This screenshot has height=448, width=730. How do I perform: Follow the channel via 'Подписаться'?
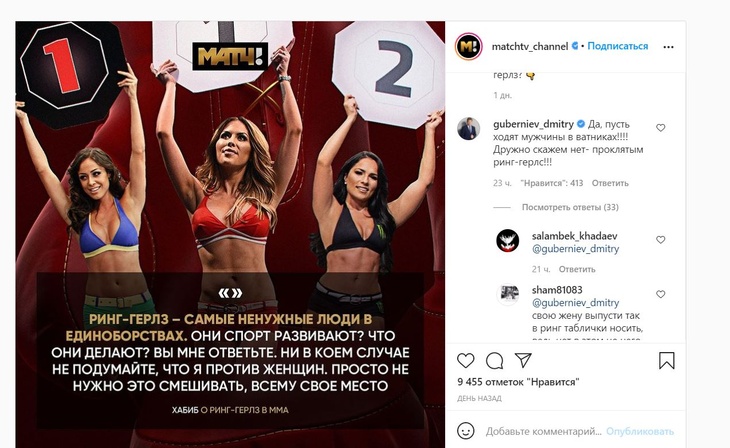pos(617,46)
